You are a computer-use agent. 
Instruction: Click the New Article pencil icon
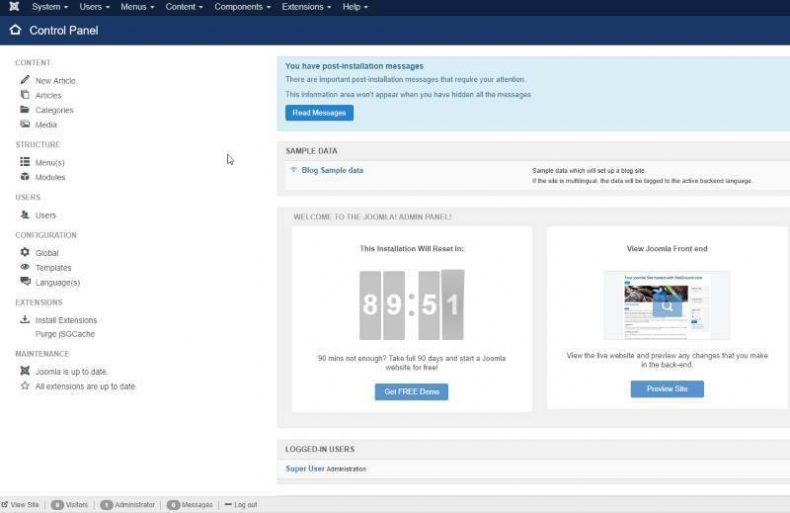[x=25, y=80]
